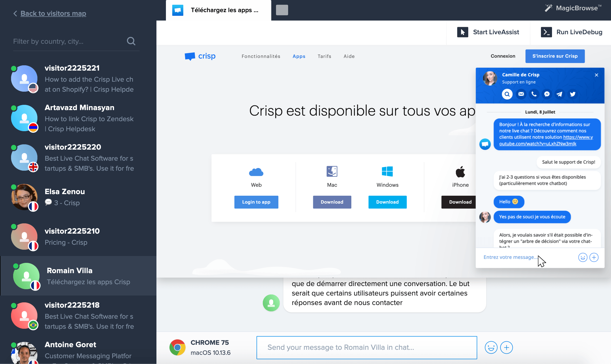
Task: Click plus icon beside operator message field
Action: 506,347
